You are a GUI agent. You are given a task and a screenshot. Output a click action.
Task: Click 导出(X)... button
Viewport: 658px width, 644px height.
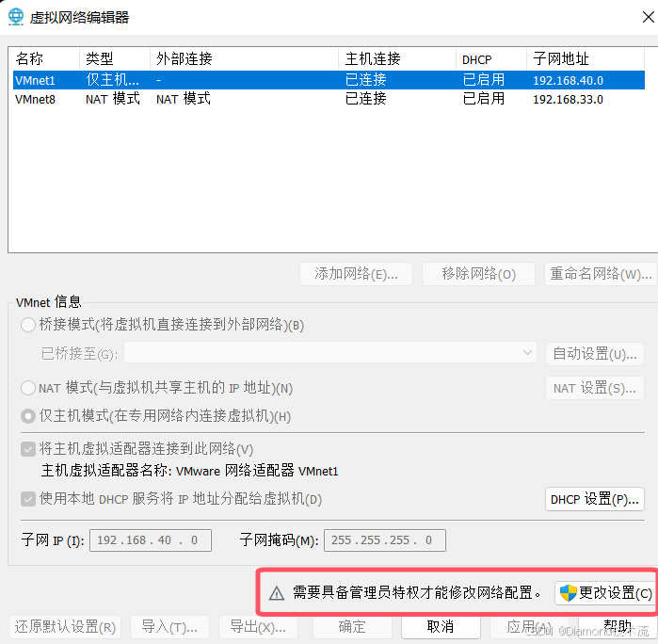258,627
